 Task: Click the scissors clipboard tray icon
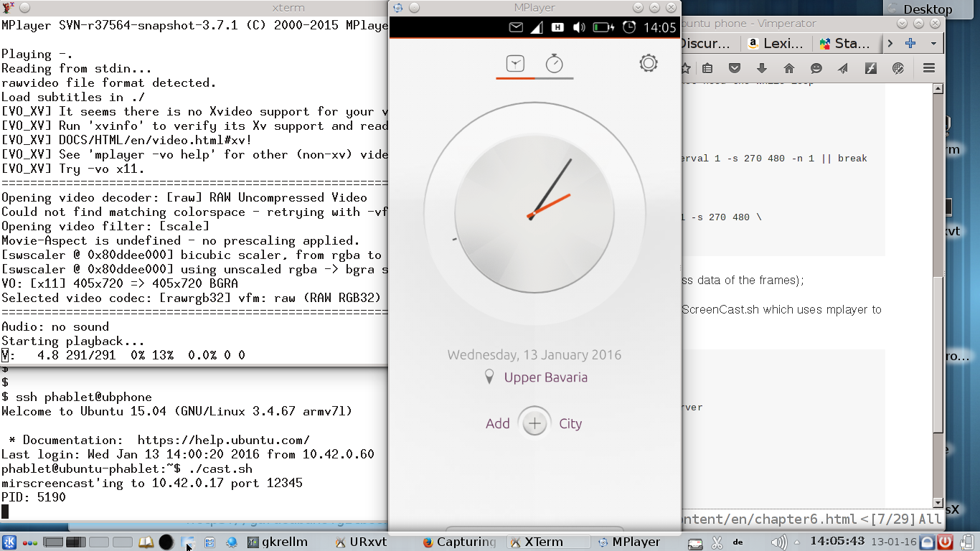point(717,542)
